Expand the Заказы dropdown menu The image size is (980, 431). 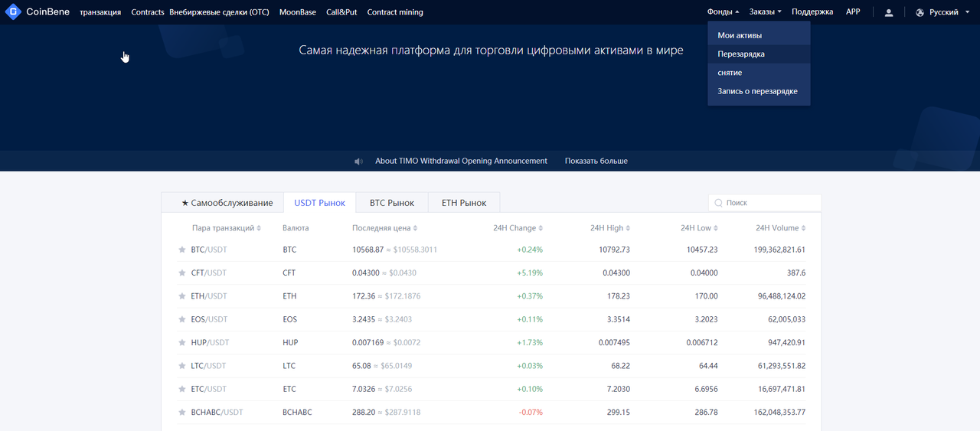click(766, 12)
